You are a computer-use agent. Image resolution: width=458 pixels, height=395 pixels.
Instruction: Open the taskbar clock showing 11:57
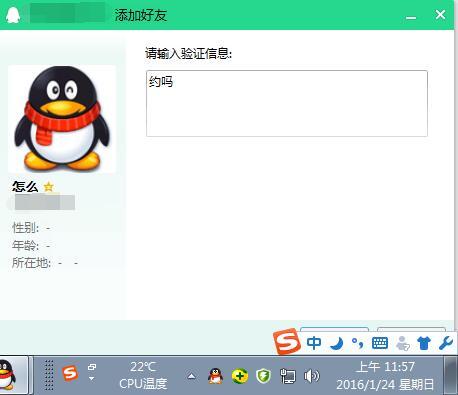[385, 376]
